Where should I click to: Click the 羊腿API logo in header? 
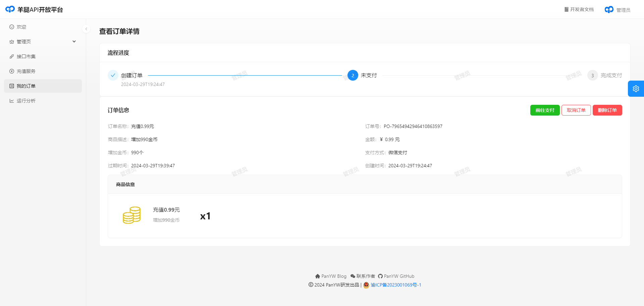10,9
